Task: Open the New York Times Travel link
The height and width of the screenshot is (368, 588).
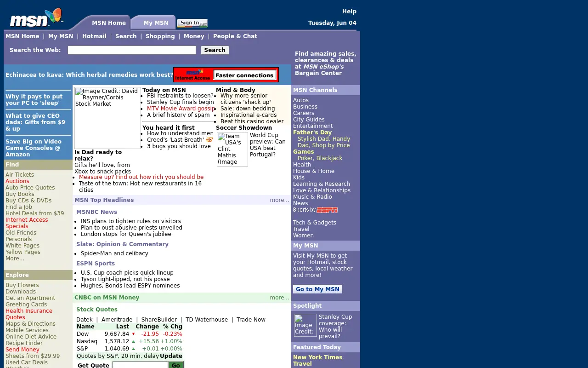Action: click(x=318, y=361)
